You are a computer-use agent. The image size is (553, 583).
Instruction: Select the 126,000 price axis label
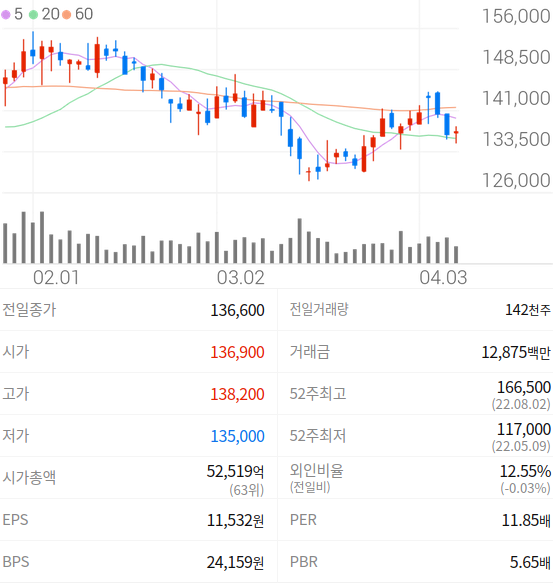[x=516, y=180]
